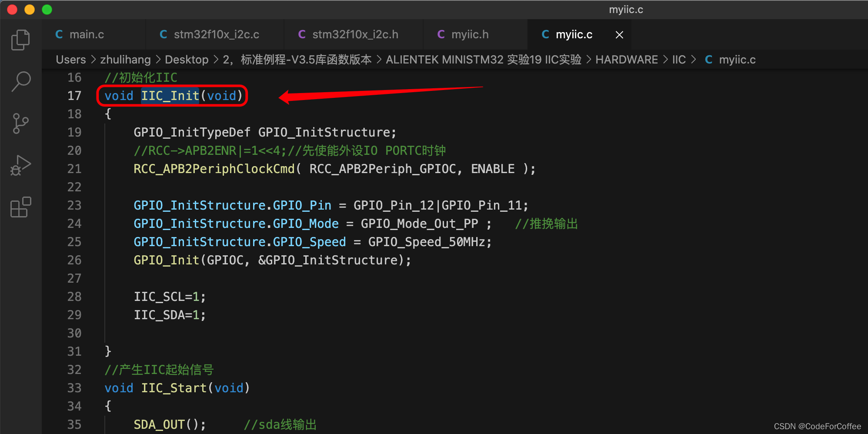Switch to the main.c tab
Screen dimensions: 868x434
[87, 35]
